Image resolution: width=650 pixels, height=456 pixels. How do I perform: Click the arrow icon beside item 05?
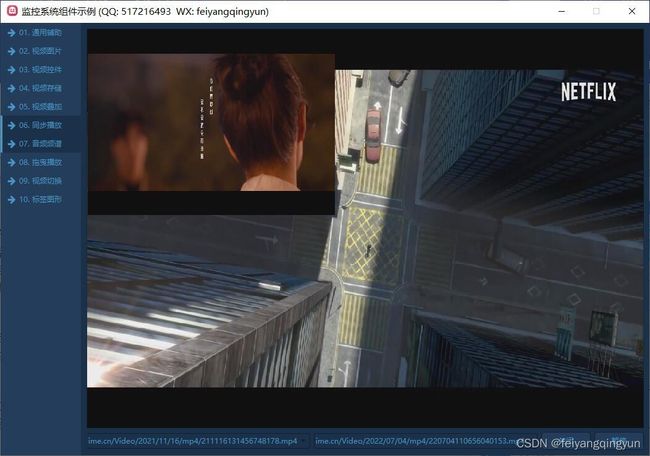pyautogui.click(x=11, y=107)
